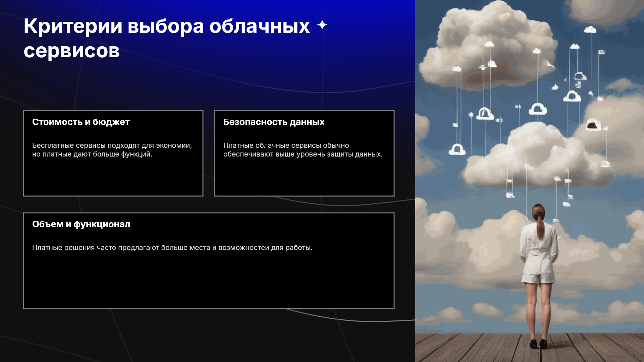Click the word 'сервисов' in the title
Image resolution: width=644 pixels, height=362 pixels.
(71, 51)
